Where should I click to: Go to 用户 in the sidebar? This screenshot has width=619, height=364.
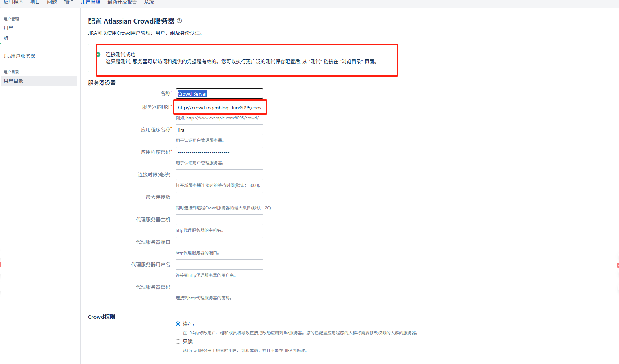(8, 28)
